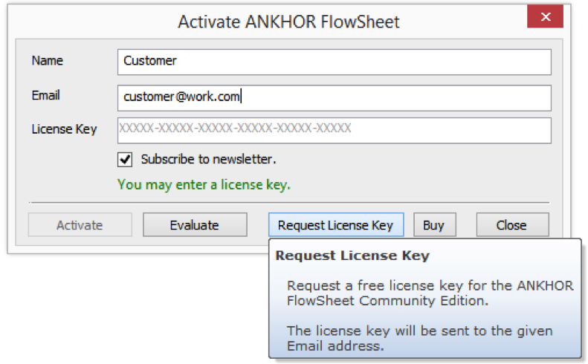Click the License Key field label
Screen dimensions: 588x364
point(65,129)
